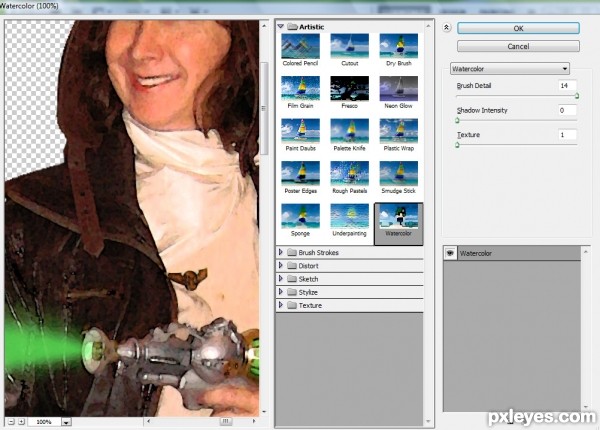
Task: Click effect layers scrollbar up arrow
Action: click(x=585, y=251)
